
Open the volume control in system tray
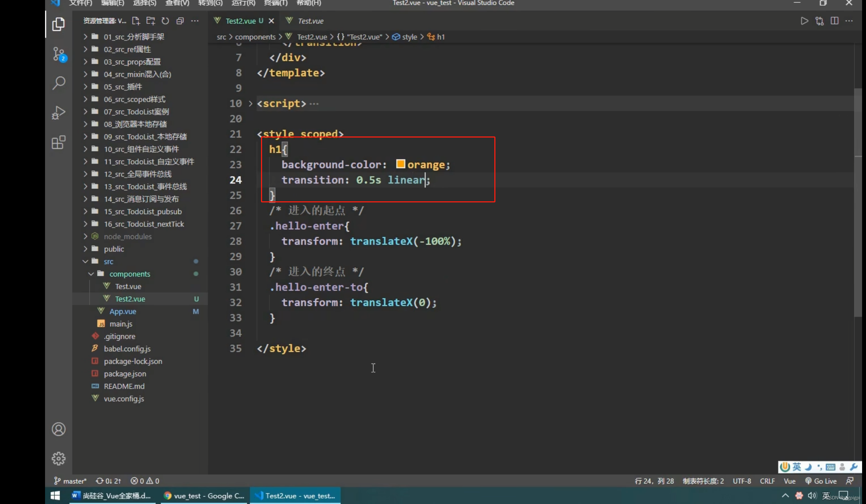(x=812, y=495)
